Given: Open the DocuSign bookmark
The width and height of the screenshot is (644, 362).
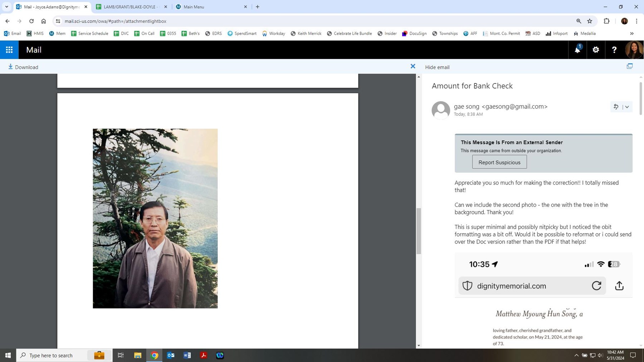Looking at the screenshot, I should coord(414,33).
